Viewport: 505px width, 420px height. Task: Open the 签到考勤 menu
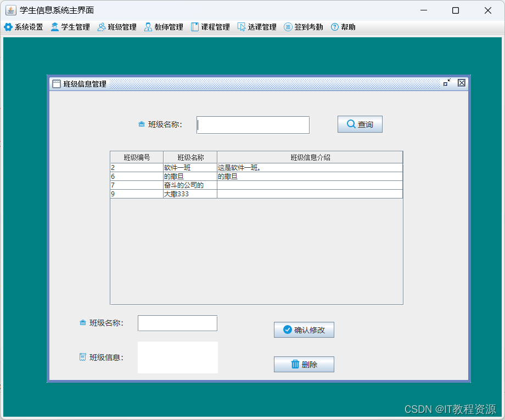304,27
